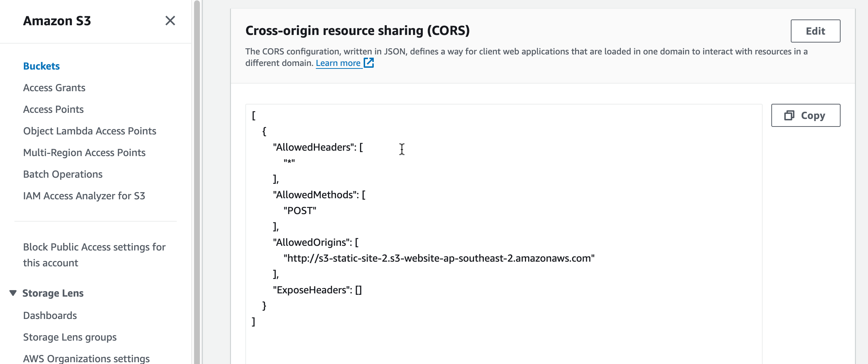The width and height of the screenshot is (868, 364).
Task: Open Storage Lens Dashboards
Action: click(50, 315)
